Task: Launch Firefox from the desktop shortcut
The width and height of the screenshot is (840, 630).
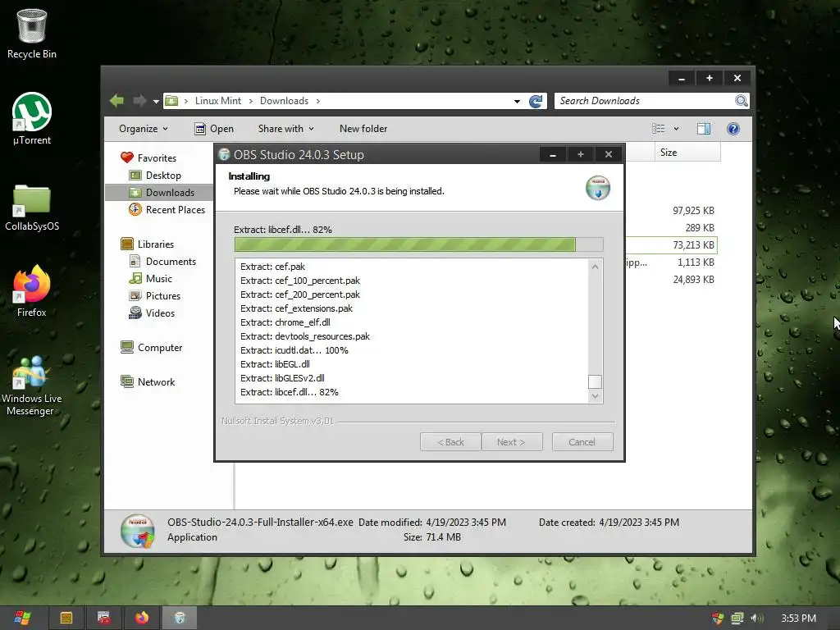Action: click(32, 292)
